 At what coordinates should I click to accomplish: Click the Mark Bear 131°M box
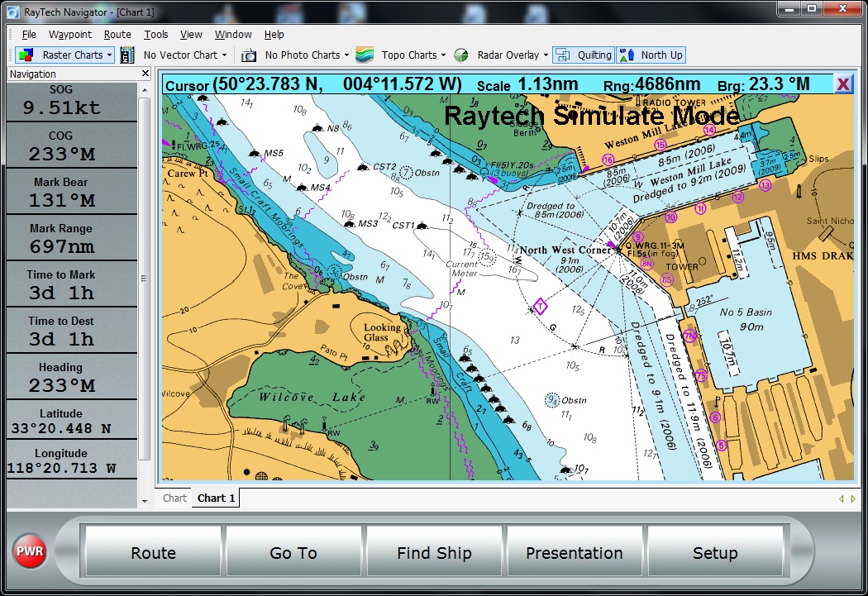pos(71,192)
